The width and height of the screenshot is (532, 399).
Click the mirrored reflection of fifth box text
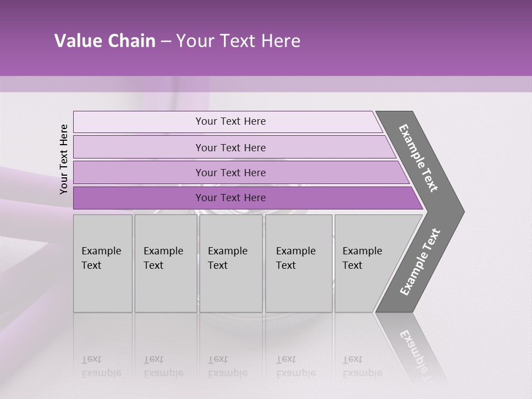(362, 366)
